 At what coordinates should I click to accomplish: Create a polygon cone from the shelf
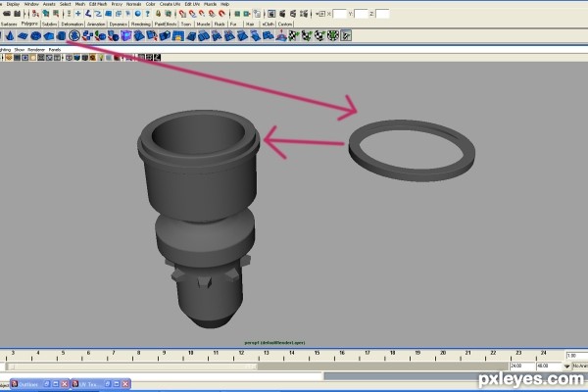[10, 36]
